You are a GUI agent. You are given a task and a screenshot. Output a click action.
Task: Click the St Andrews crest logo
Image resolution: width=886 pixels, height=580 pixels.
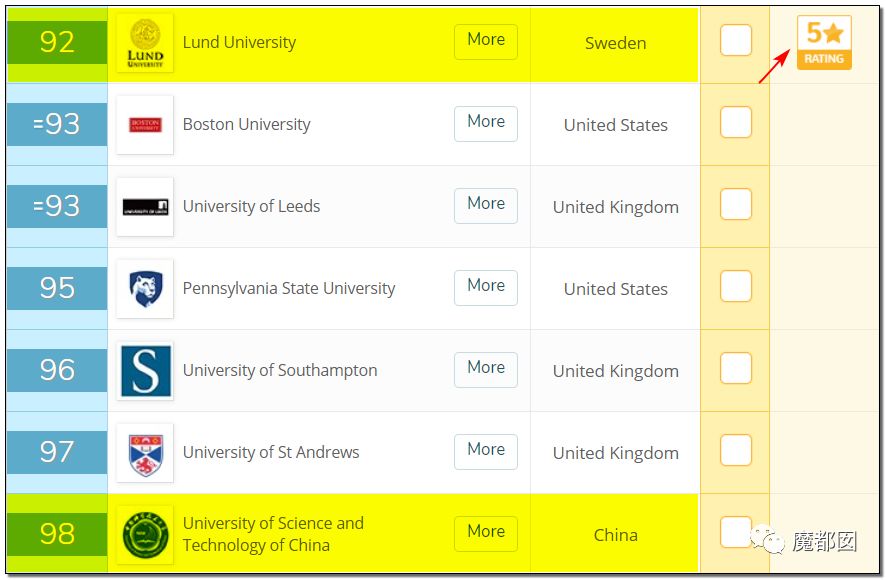click(x=145, y=453)
